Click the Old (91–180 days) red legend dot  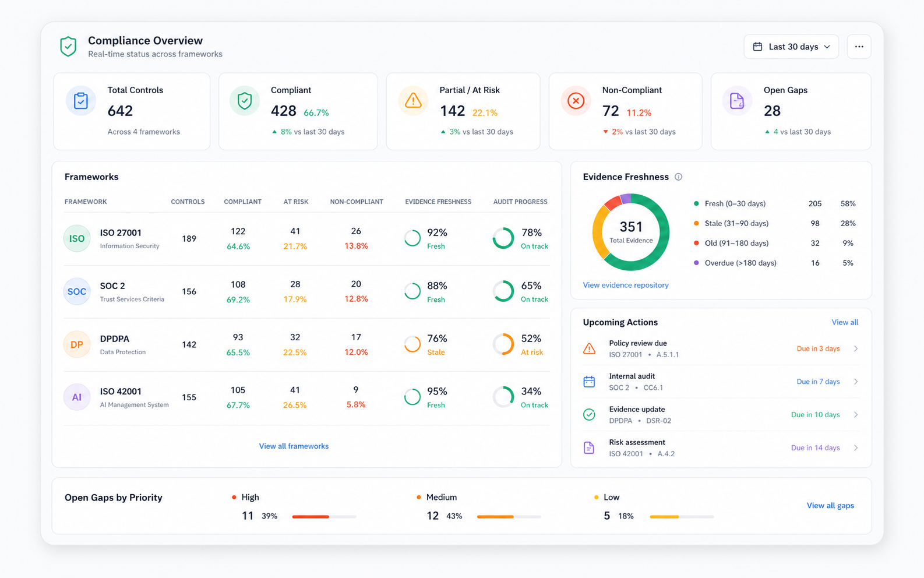(696, 243)
